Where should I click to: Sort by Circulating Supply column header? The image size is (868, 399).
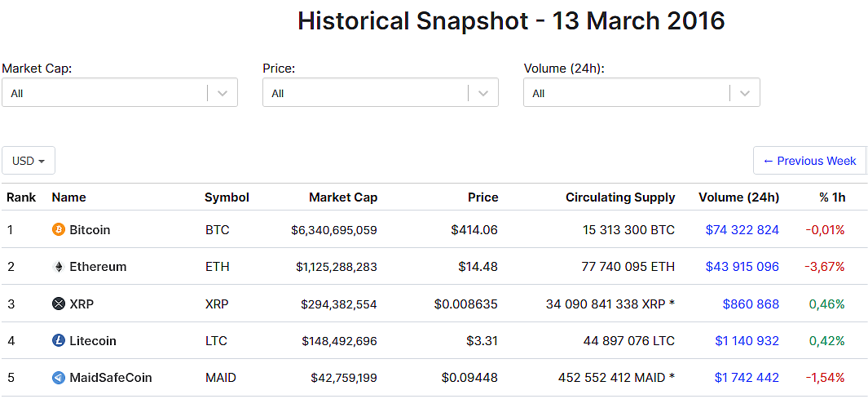pyautogui.click(x=620, y=197)
